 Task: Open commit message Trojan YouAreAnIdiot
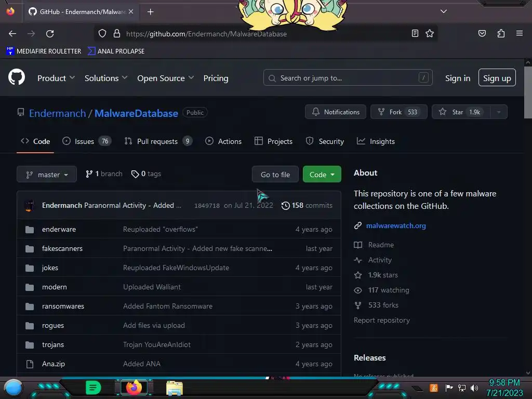click(x=157, y=345)
